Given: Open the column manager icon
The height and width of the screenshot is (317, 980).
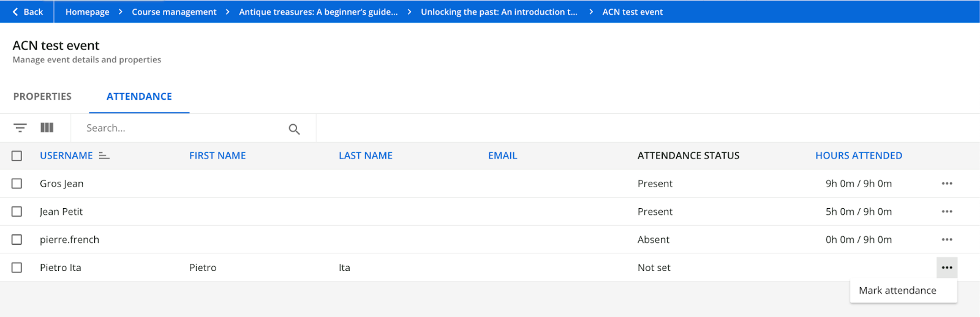Looking at the screenshot, I should tap(47, 128).
